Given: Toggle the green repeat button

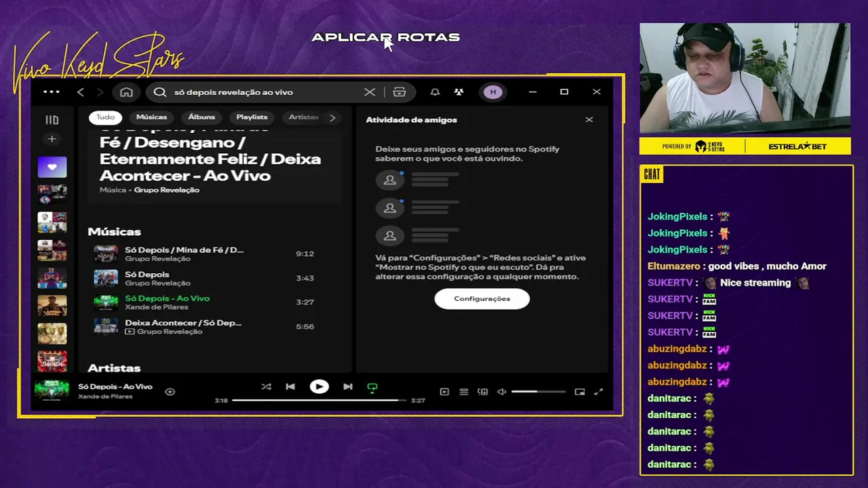Looking at the screenshot, I should 372,388.
